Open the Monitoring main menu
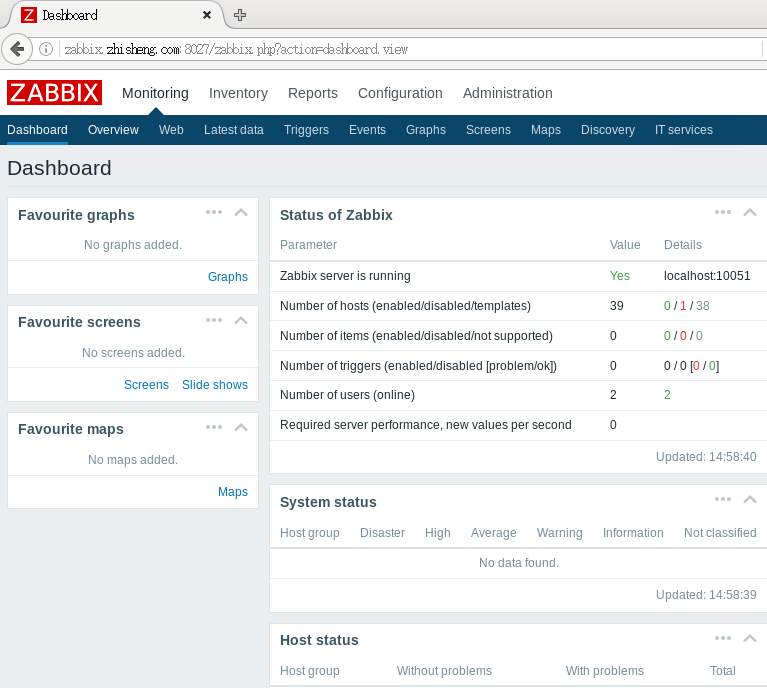767x688 pixels. [x=155, y=93]
